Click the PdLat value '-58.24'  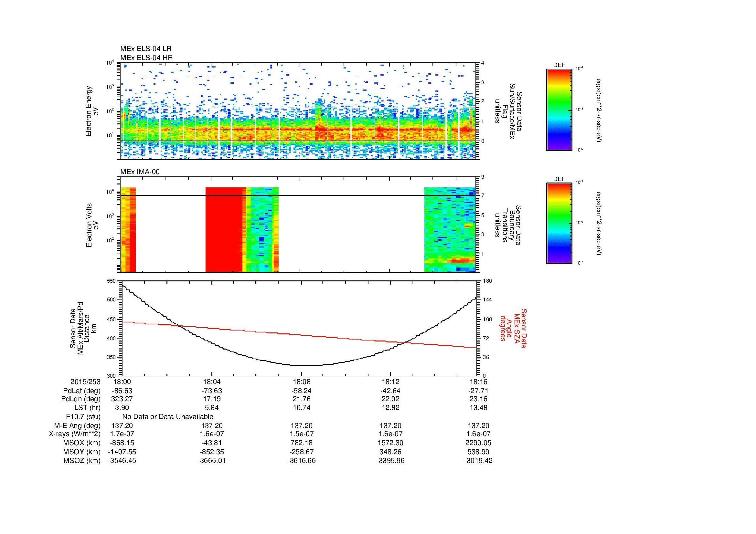pyautogui.click(x=301, y=391)
